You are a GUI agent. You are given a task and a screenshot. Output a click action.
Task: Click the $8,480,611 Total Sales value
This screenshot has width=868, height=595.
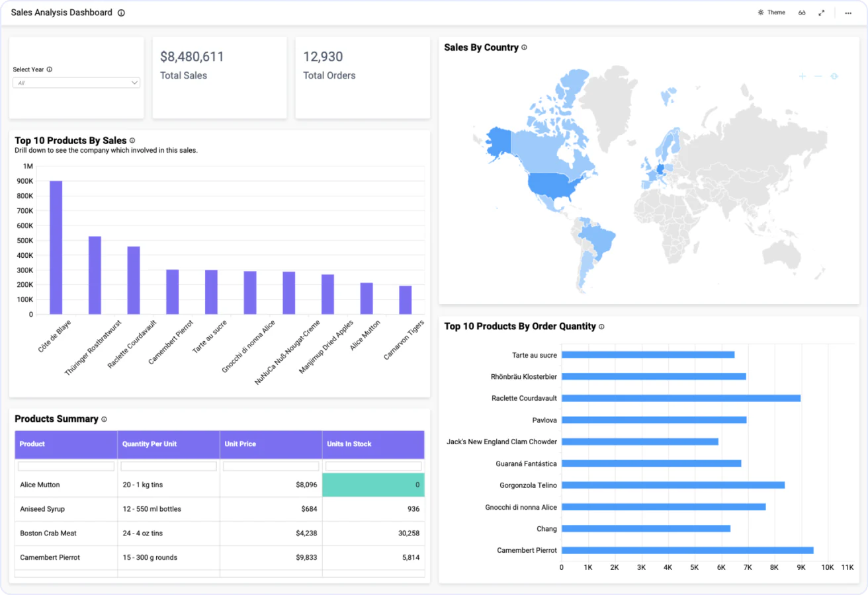[x=192, y=57]
